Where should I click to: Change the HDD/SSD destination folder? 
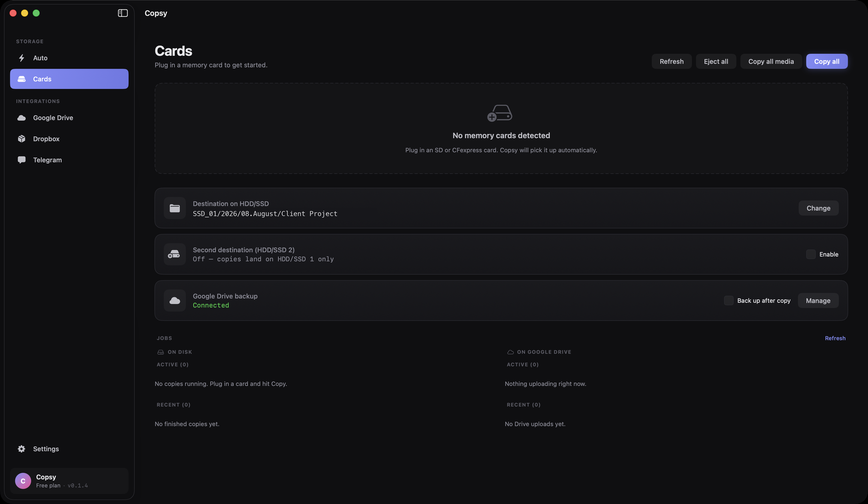[818, 208]
